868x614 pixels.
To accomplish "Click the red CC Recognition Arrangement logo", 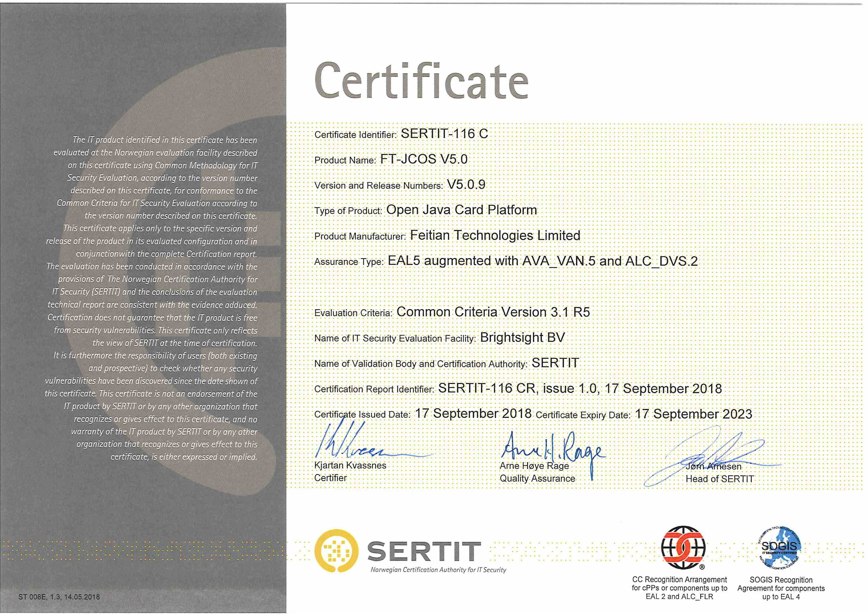I will coord(683,547).
